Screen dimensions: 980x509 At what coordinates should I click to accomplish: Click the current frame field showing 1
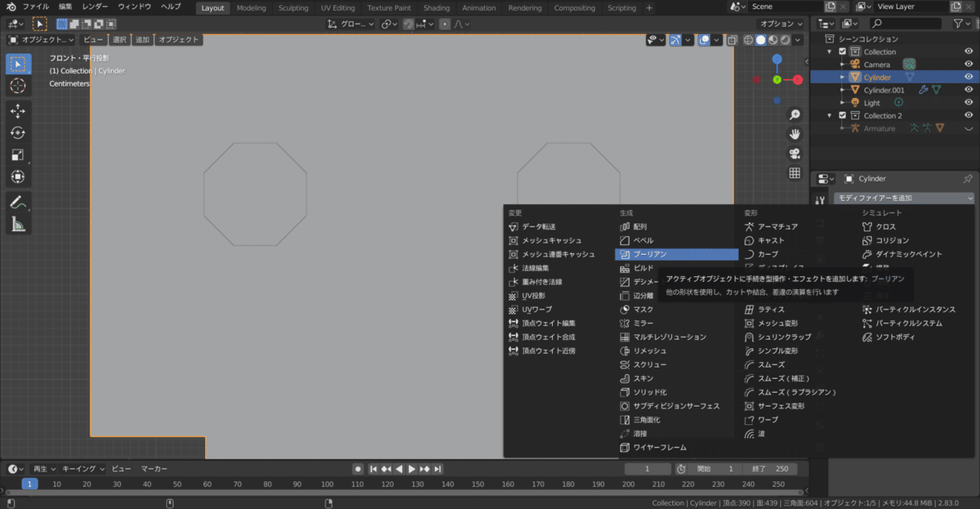[648, 469]
